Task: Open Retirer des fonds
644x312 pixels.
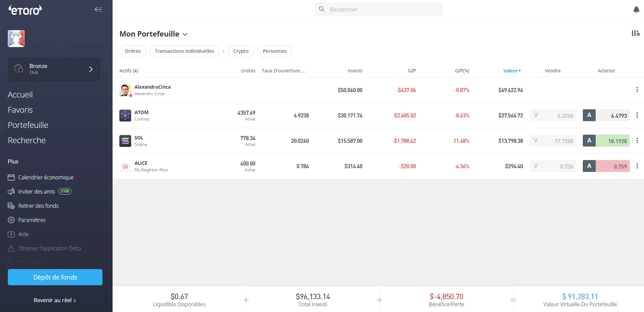Action: 38,206
